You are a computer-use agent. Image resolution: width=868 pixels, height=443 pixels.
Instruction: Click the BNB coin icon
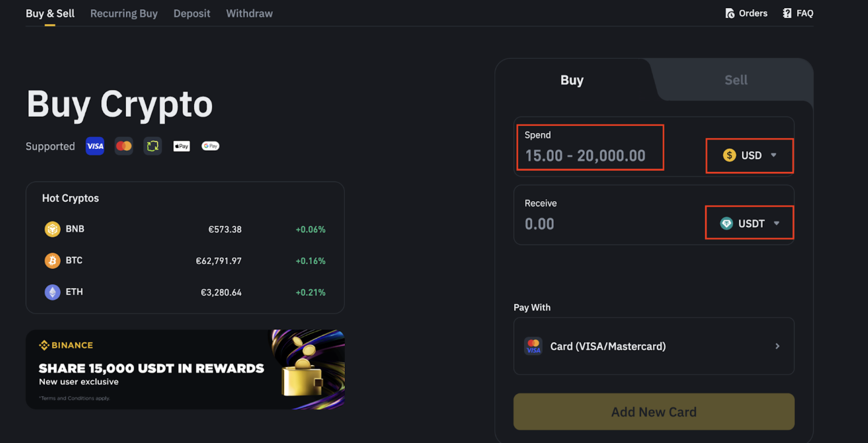coord(52,229)
